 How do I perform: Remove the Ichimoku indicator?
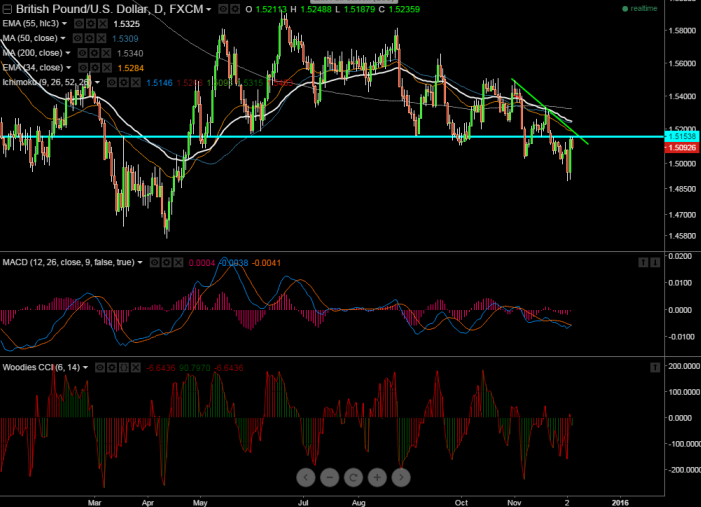pyautogui.click(x=135, y=82)
